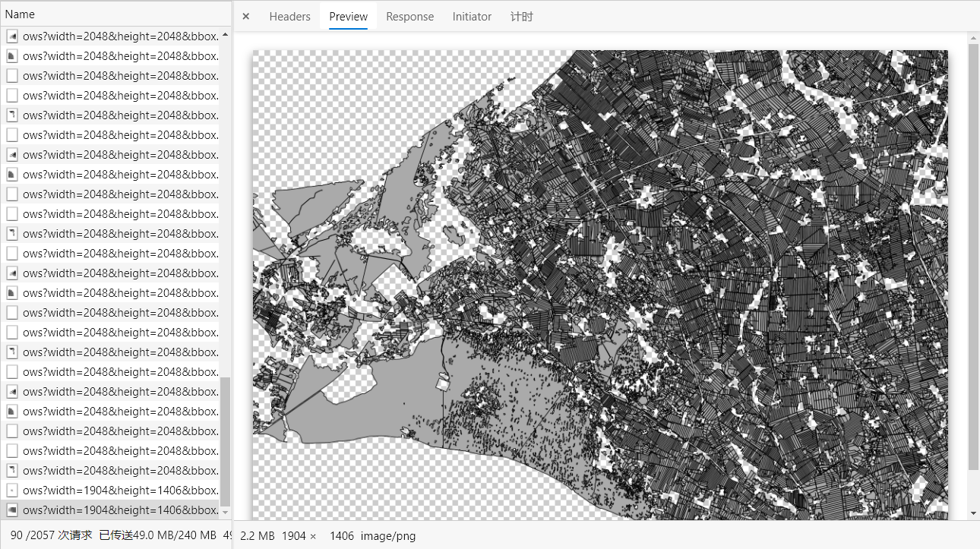This screenshot has height=549, width=980.
Task: Click the icon on the ows?width=1904&height=1406 row
Action: (x=11, y=490)
